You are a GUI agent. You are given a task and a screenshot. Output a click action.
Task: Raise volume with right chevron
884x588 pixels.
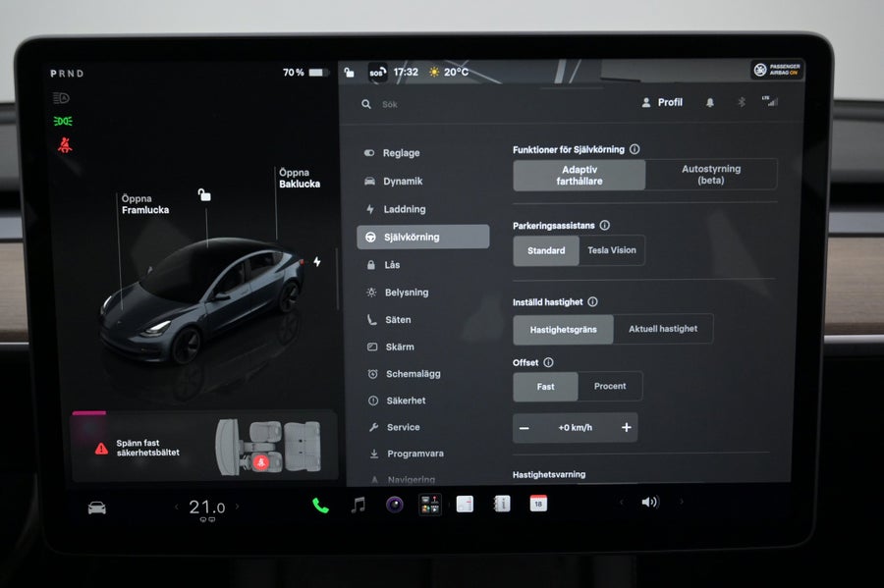coord(681,501)
